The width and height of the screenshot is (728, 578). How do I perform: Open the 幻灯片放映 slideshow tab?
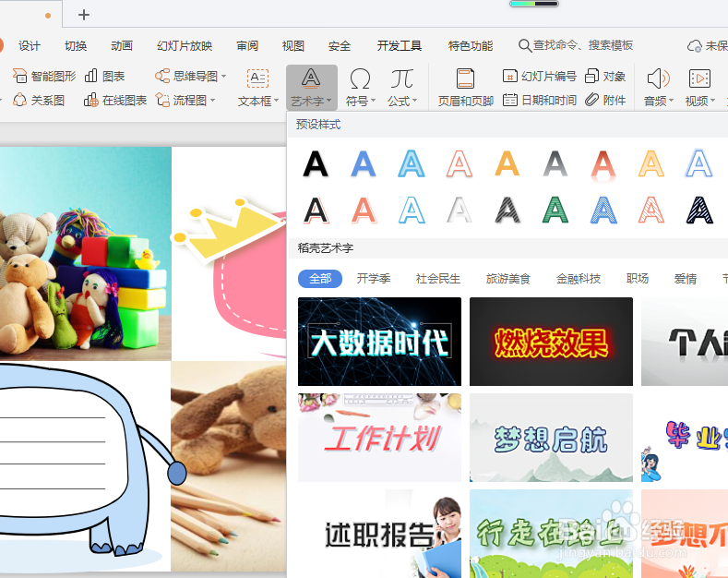185,46
